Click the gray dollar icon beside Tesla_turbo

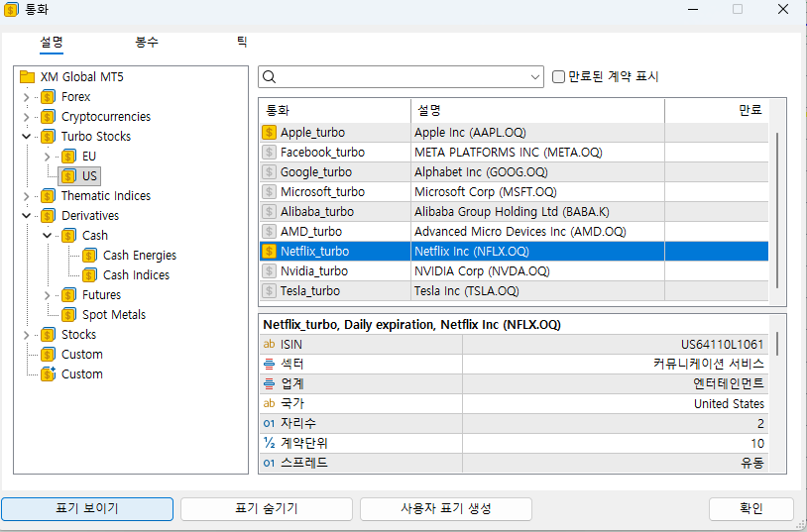click(269, 290)
